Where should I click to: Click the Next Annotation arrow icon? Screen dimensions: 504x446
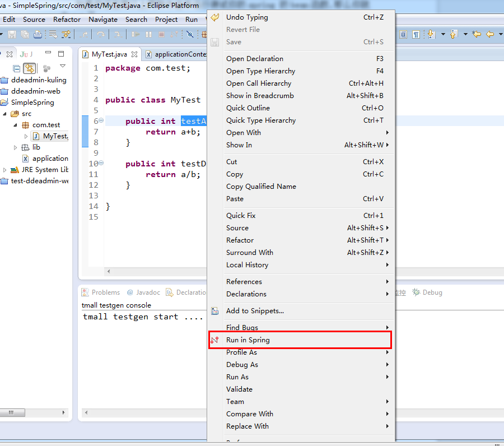coord(431,35)
